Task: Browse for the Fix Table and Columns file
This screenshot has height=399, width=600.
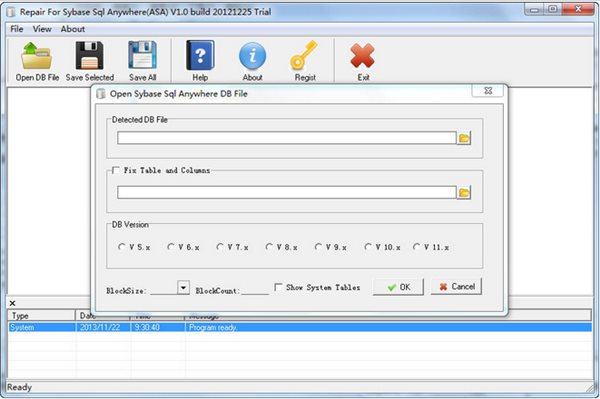Action: click(464, 192)
